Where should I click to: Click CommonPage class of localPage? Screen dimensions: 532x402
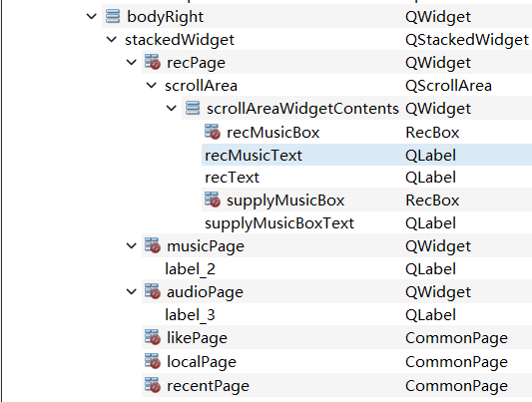pos(456,362)
